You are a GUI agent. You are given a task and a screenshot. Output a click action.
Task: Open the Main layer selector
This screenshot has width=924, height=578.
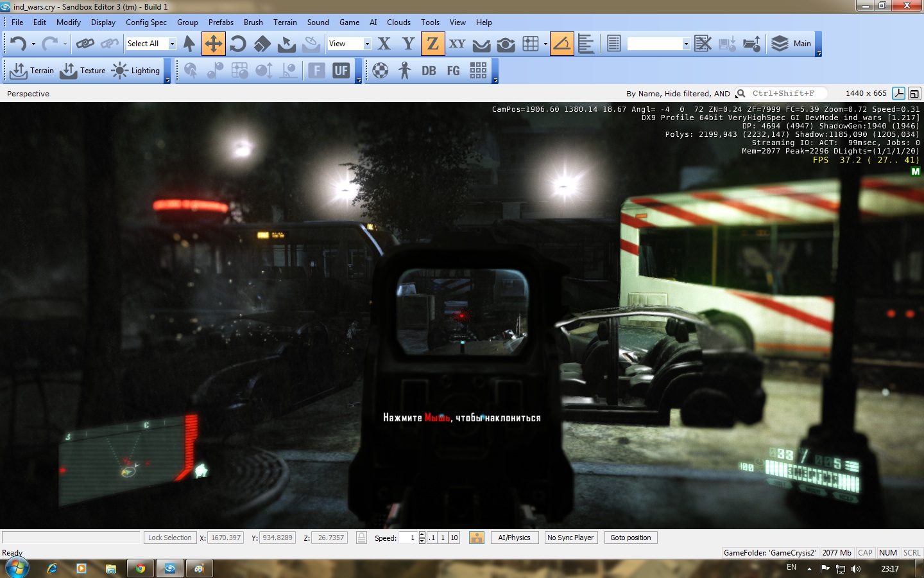[791, 44]
